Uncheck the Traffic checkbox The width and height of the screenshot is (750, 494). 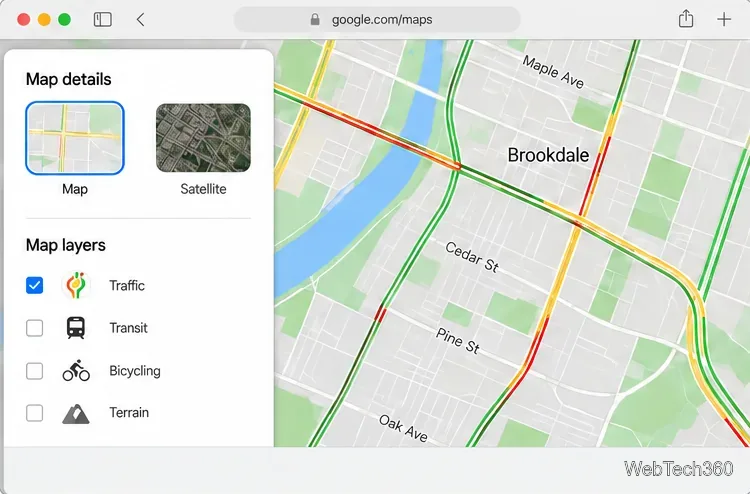coord(34,285)
